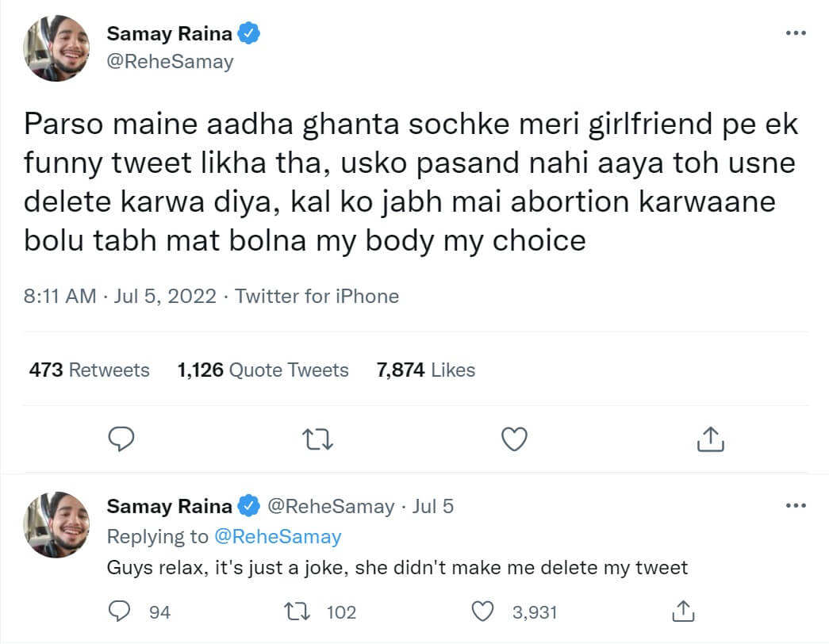
Task: Like the "Guys relax" reply tweet
Action: click(x=482, y=611)
